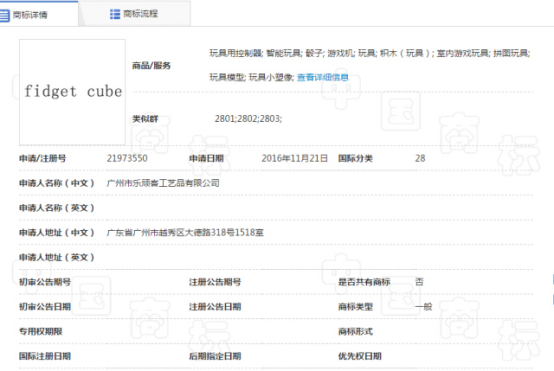
Task: Click the 申请日期 label
Action: click(206, 158)
